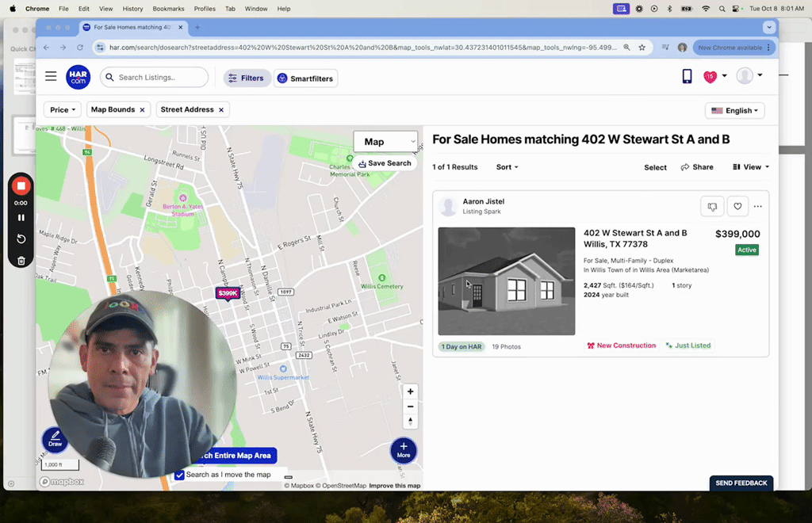This screenshot has height=523, width=812.
Task: Click the HAR.com logo
Action: click(x=78, y=76)
